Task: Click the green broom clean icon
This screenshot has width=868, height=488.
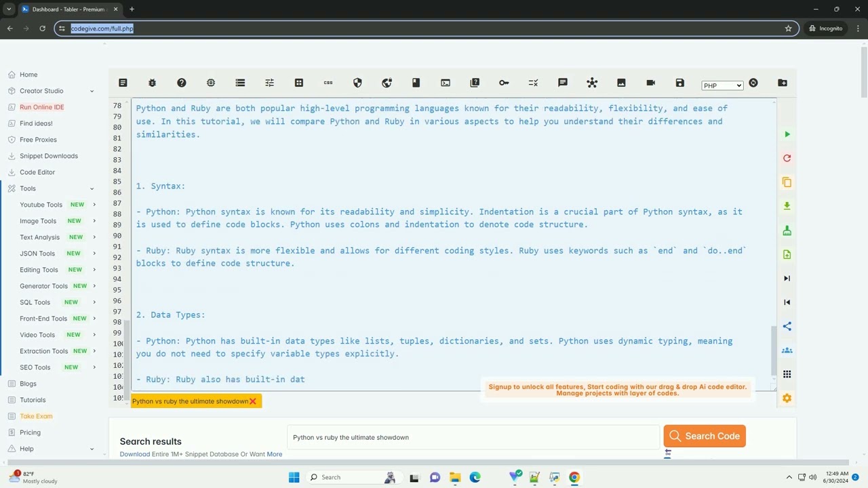Action: [787, 230]
